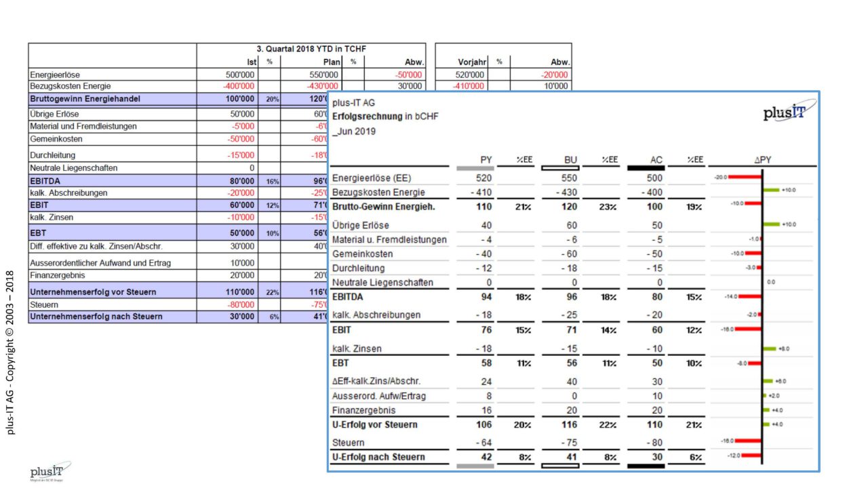
Task: Click the 'BU' column header in the front report
Action: 570,160
